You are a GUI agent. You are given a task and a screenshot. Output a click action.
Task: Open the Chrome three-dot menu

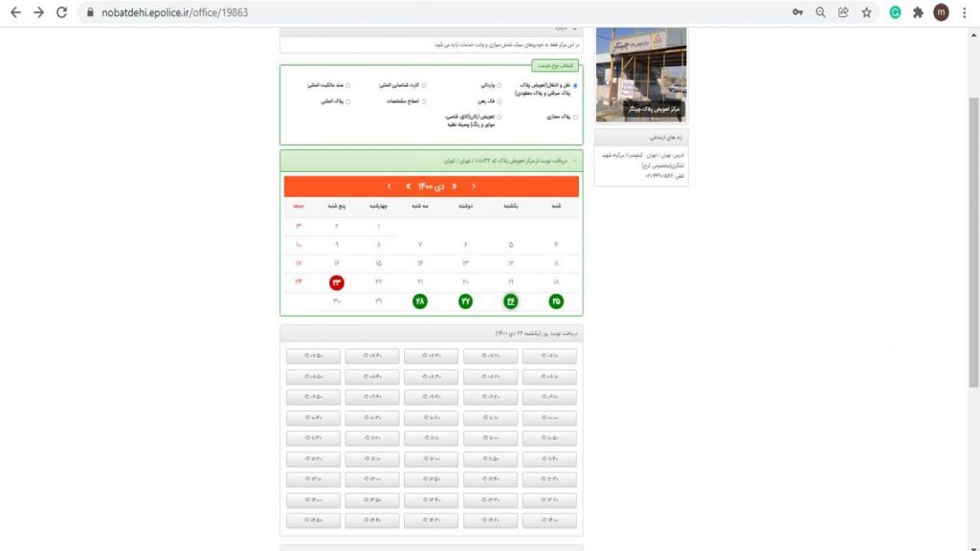click(x=965, y=12)
